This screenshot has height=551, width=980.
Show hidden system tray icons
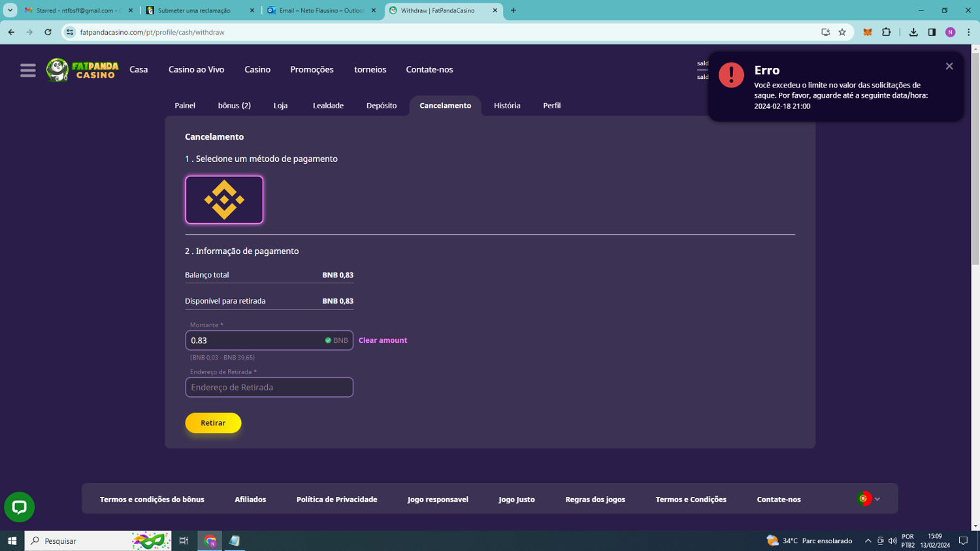[868, 541]
